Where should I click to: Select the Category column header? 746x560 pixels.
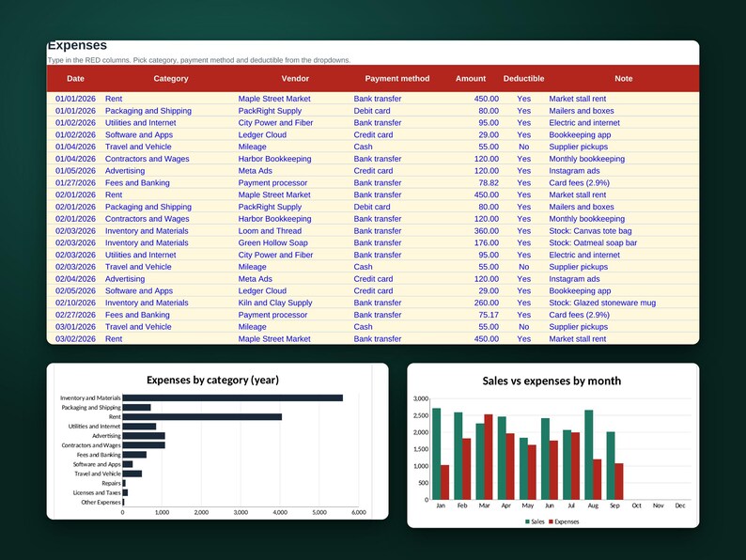pyautogui.click(x=171, y=79)
